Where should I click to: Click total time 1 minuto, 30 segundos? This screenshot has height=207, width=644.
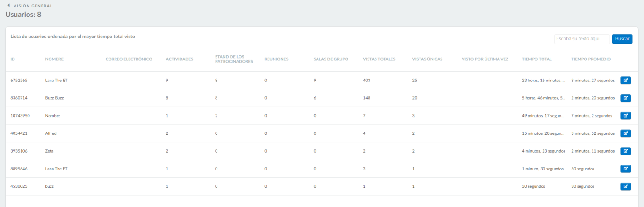(x=543, y=169)
